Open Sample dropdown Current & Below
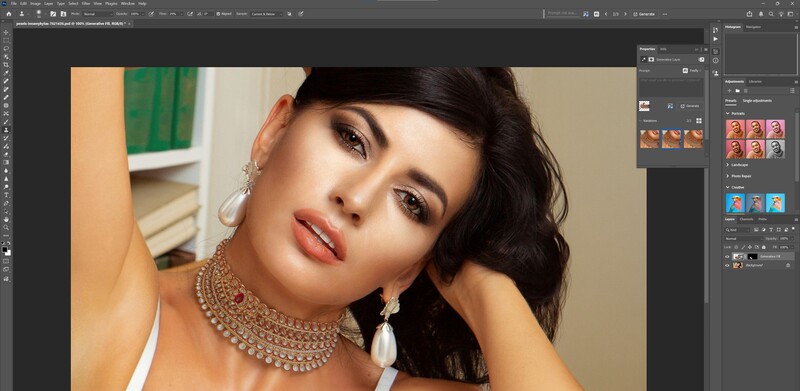Image resolution: width=800 pixels, height=391 pixels. (x=267, y=14)
